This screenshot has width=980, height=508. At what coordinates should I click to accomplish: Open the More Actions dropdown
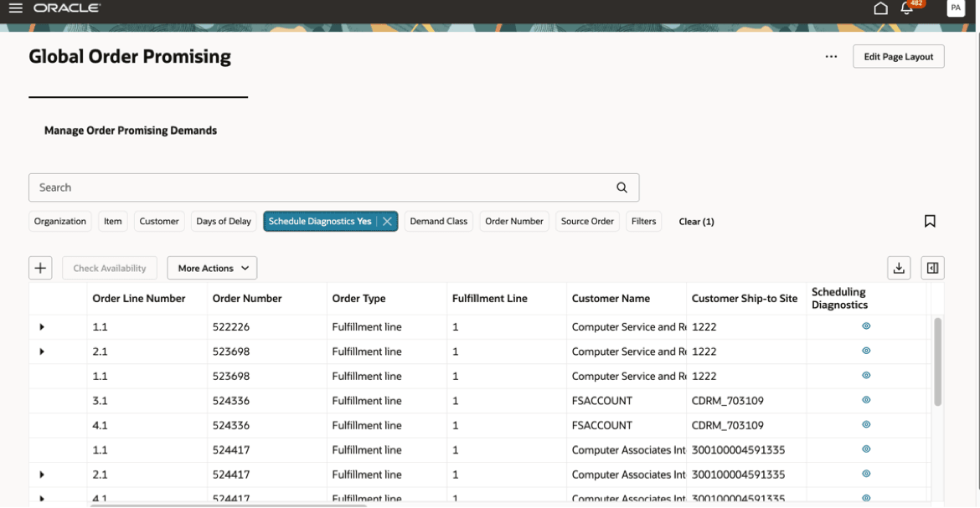pos(212,268)
